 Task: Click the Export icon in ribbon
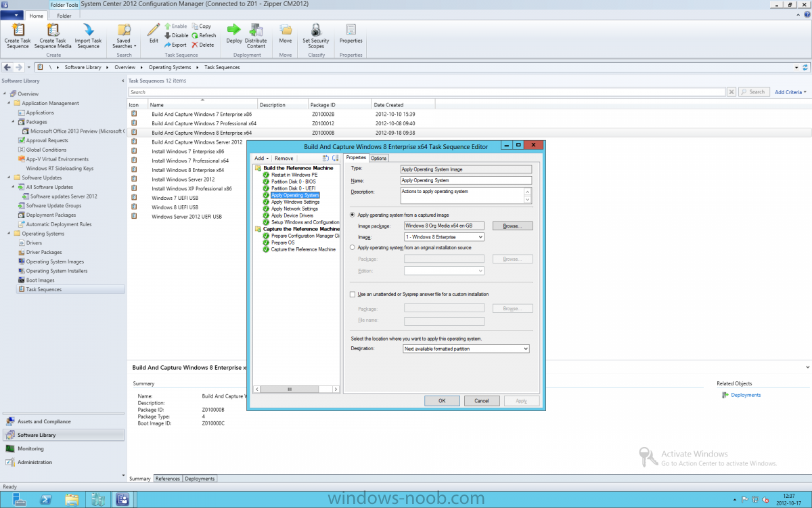(167, 45)
